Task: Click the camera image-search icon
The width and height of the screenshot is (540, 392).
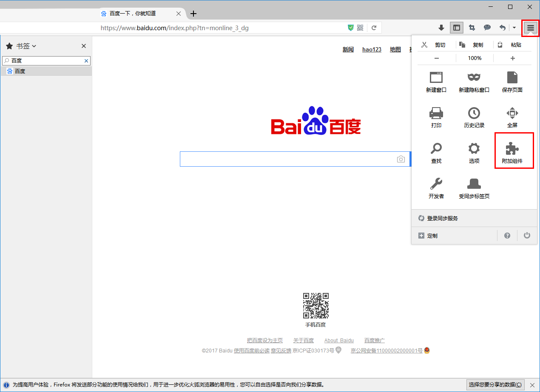Action: pyautogui.click(x=401, y=159)
